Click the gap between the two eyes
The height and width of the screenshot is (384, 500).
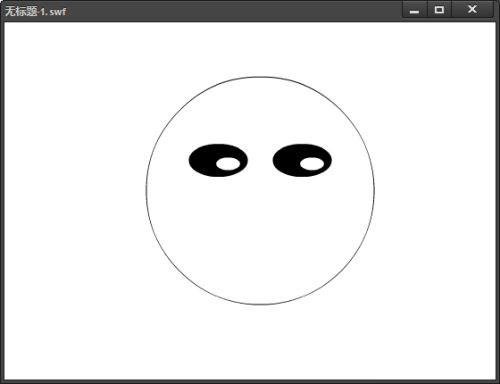pos(260,160)
